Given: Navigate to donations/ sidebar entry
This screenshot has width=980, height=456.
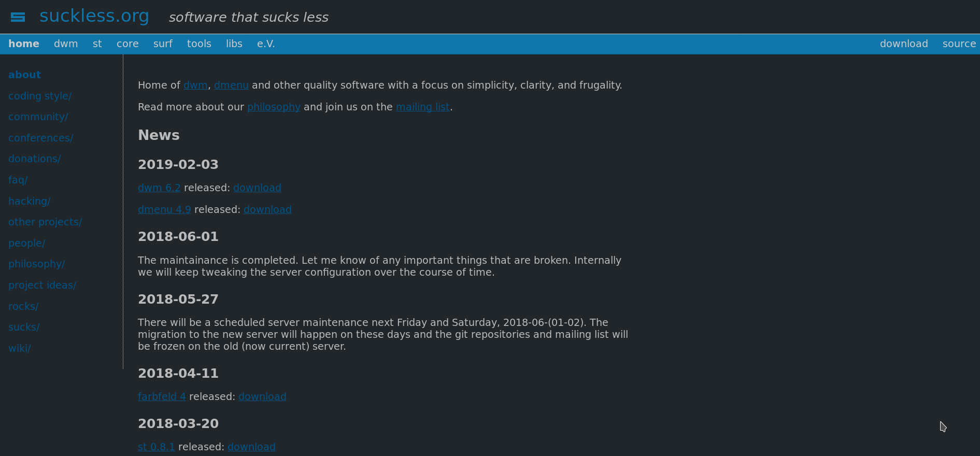Looking at the screenshot, I should (34, 159).
